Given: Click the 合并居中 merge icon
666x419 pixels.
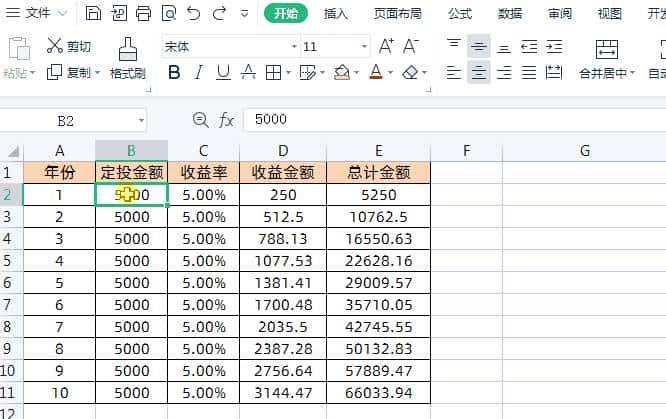Looking at the screenshot, I should pos(607,49).
